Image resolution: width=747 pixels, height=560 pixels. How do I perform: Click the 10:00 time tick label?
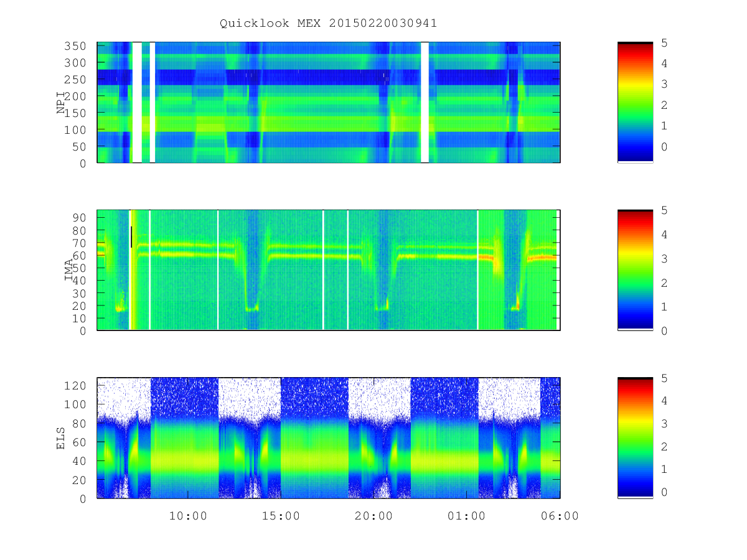[188, 516]
